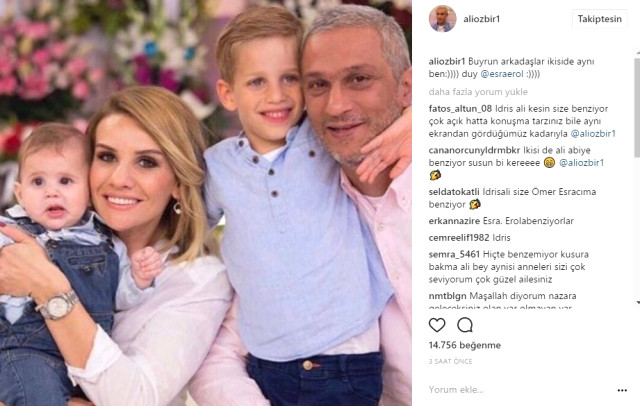
Task: Click the comments scrollbar thumb
Action: click(637, 107)
